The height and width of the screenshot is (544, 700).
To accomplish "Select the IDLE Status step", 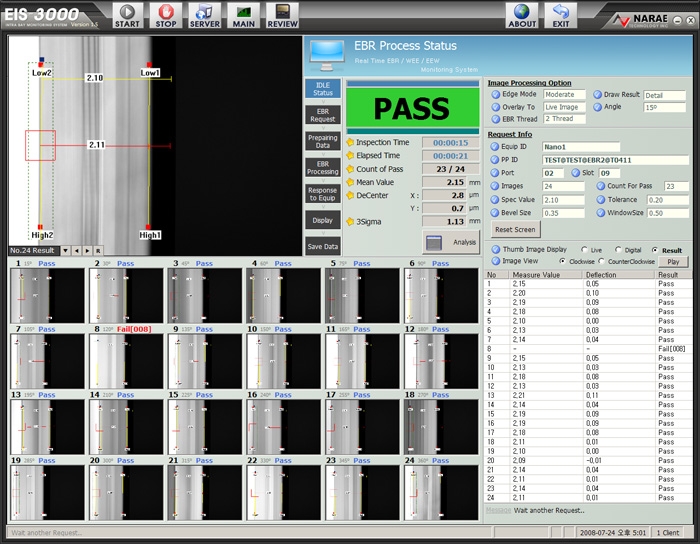I will [323, 89].
